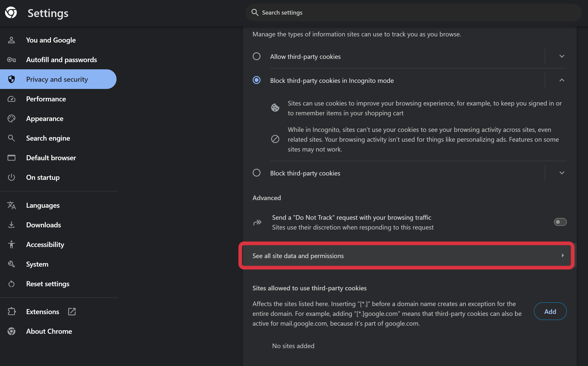Click the magnifier icon beside Search engine
588x366 pixels.
click(11, 138)
